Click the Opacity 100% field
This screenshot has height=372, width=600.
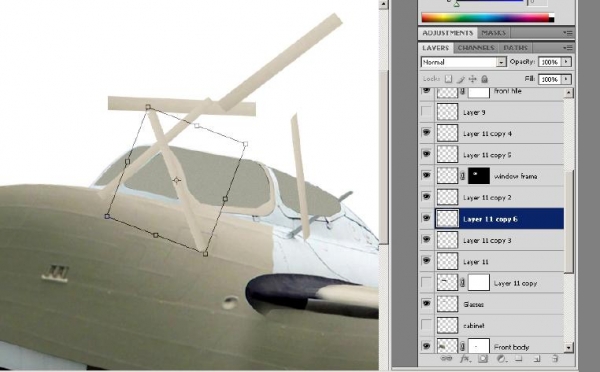pos(550,62)
